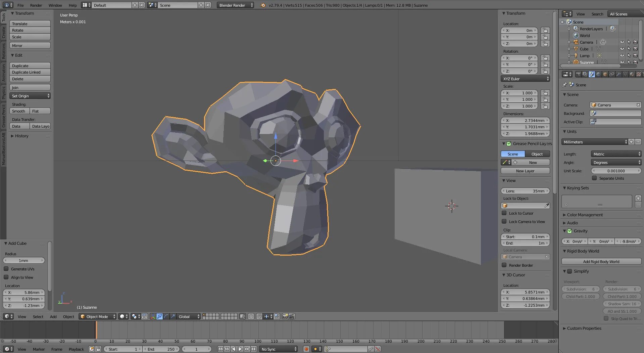Toggle visibility eye for Lamp in outliner
Viewport: 644px width, 353px height.
(x=622, y=55)
